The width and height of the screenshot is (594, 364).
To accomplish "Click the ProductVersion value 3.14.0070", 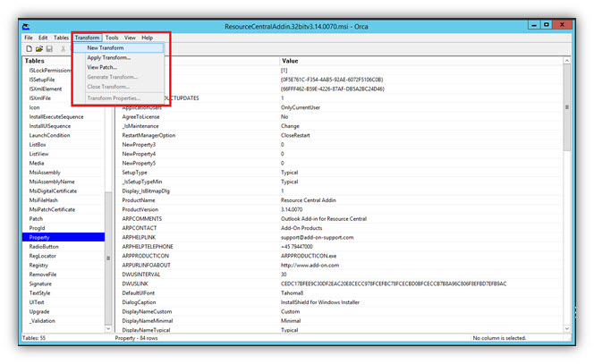I will (292, 209).
